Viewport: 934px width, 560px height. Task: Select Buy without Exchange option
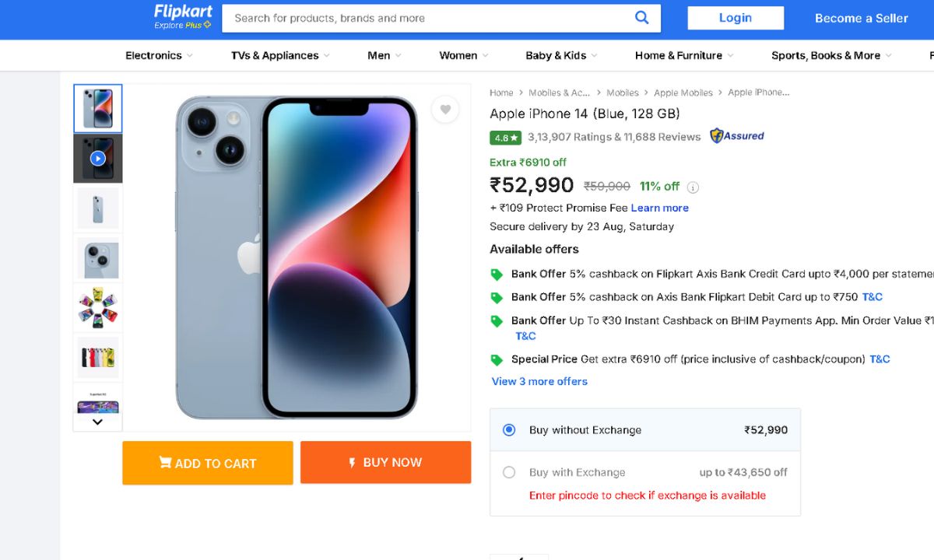click(509, 429)
